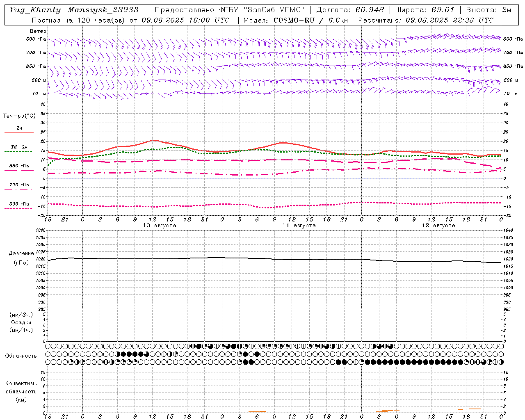This screenshot has height=420, width=525.
Task: Click the 10 м wind level label on left axis
Action: tap(39, 94)
